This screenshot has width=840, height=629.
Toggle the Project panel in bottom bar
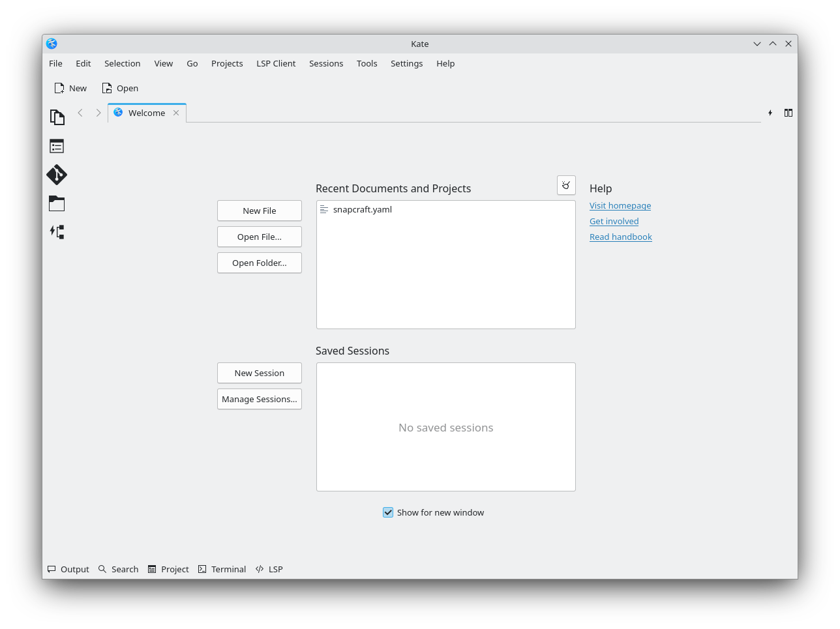click(168, 569)
